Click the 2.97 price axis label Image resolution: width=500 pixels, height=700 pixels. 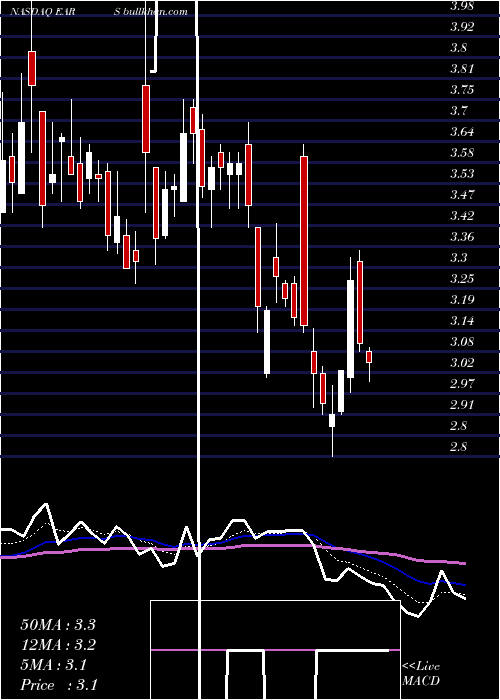point(462,383)
